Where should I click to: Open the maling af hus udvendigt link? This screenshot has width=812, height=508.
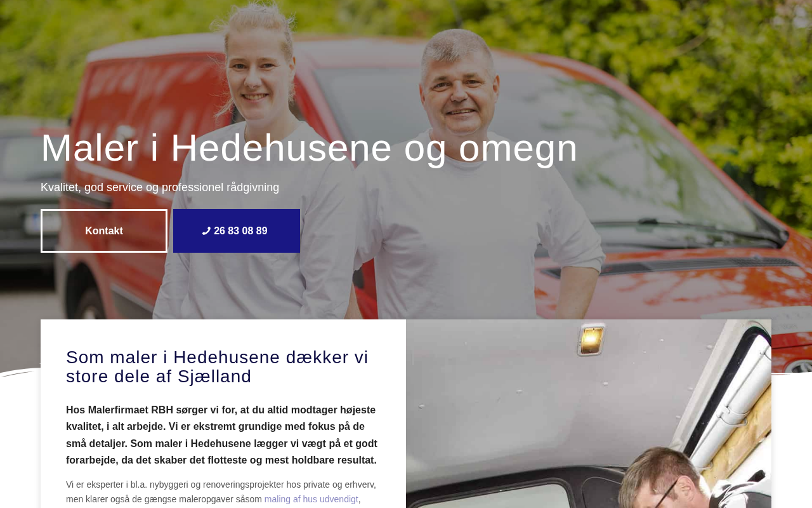pyautogui.click(x=311, y=499)
